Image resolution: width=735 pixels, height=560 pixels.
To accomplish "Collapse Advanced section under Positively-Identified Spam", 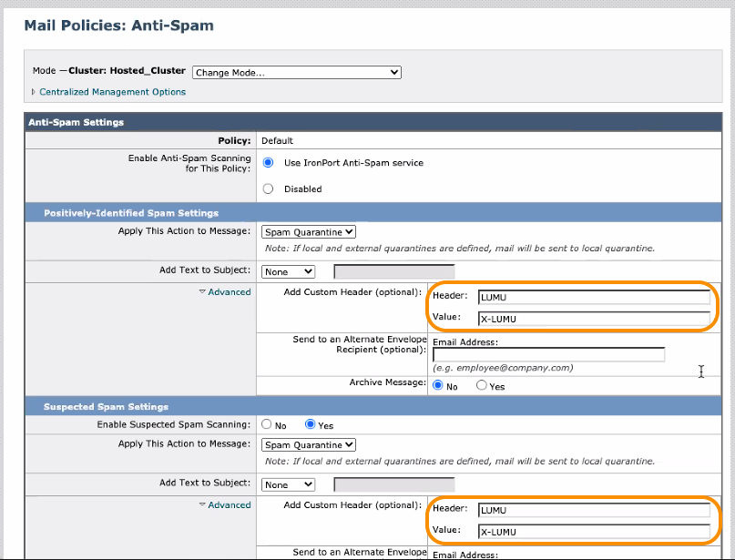I will coord(225,292).
